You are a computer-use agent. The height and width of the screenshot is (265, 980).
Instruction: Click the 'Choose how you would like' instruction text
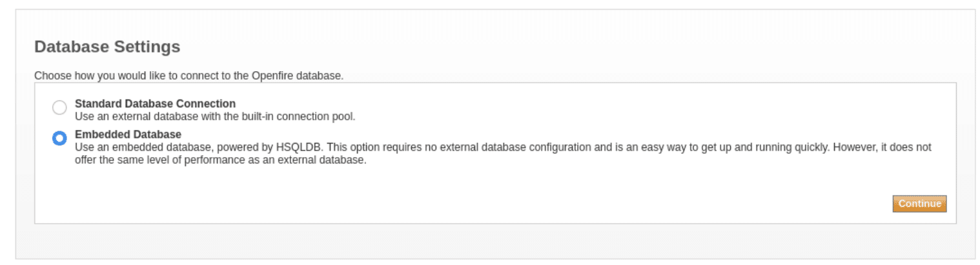click(x=189, y=76)
